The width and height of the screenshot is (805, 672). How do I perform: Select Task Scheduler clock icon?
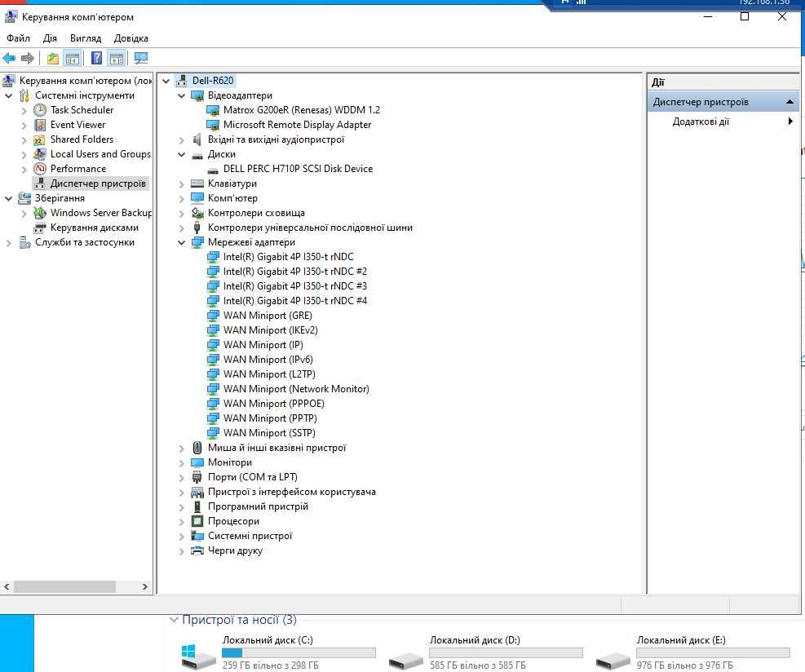point(40,110)
